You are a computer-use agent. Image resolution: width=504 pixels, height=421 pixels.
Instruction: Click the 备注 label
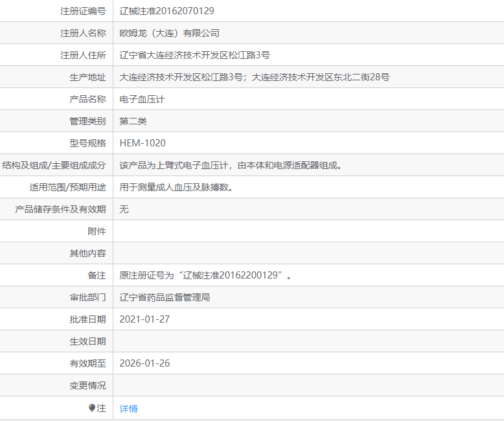tap(97, 275)
